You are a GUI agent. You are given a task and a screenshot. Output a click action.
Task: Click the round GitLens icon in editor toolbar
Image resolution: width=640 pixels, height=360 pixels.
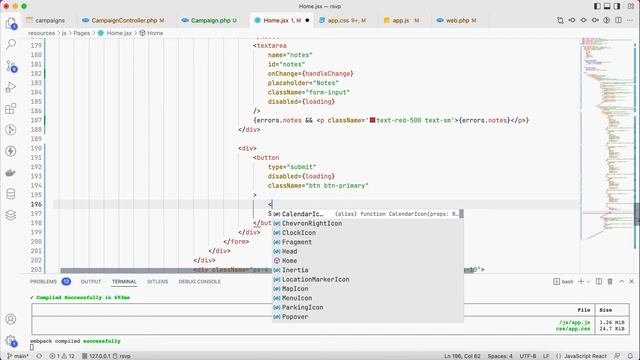tap(607, 20)
